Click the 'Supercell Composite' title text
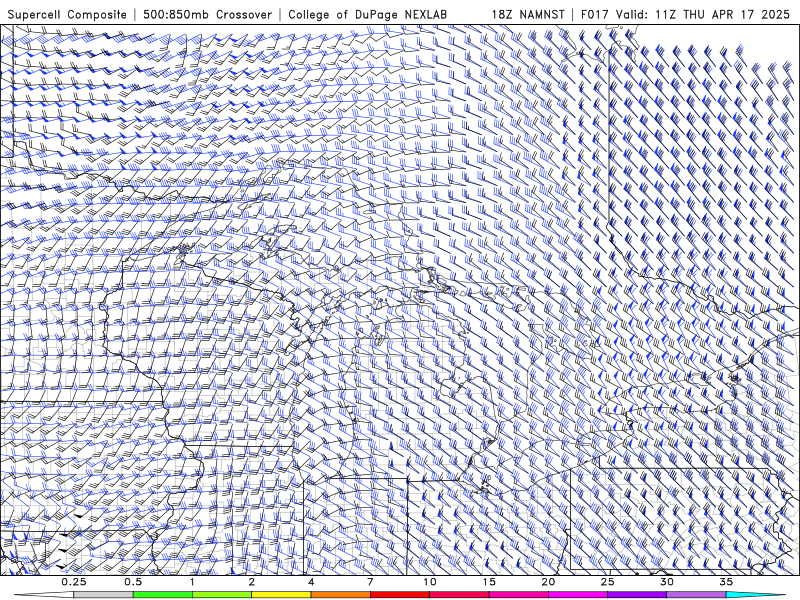The image size is (800, 600). tap(67, 14)
